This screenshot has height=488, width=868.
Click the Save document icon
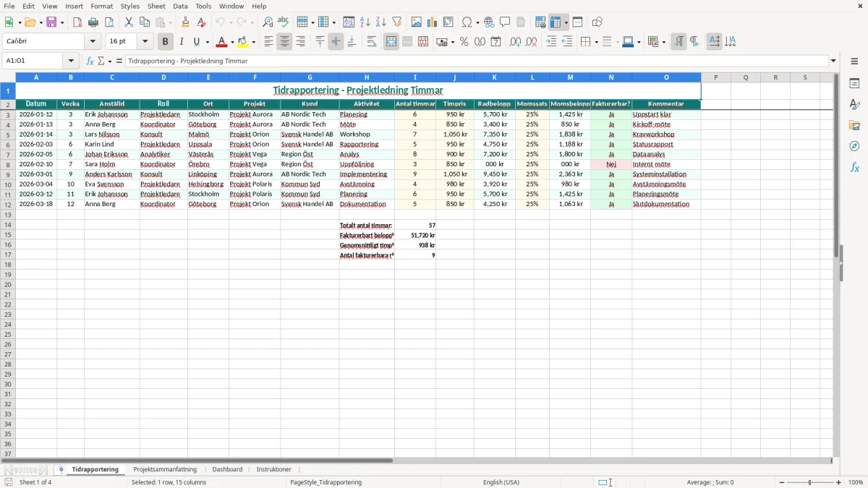[x=51, y=22]
